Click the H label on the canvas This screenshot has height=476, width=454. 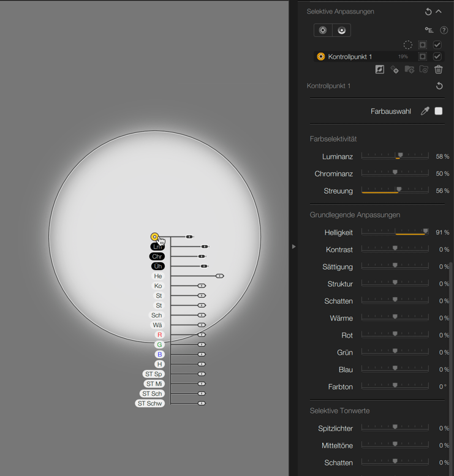click(x=159, y=365)
